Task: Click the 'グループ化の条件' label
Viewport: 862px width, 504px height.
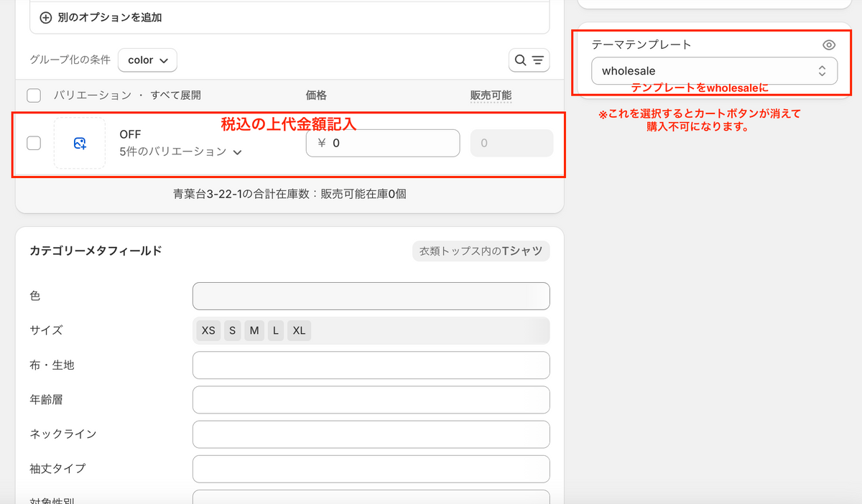Action: click(70, 60)
